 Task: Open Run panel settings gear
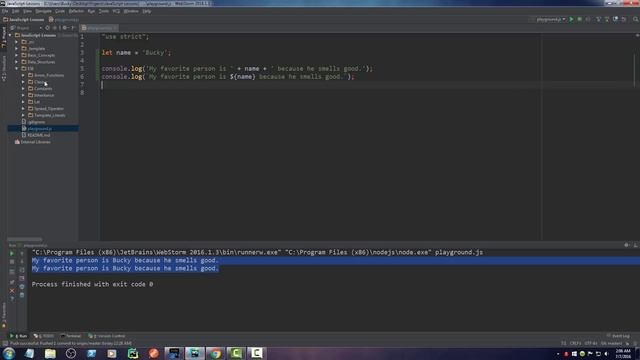[x=627, y=245]
